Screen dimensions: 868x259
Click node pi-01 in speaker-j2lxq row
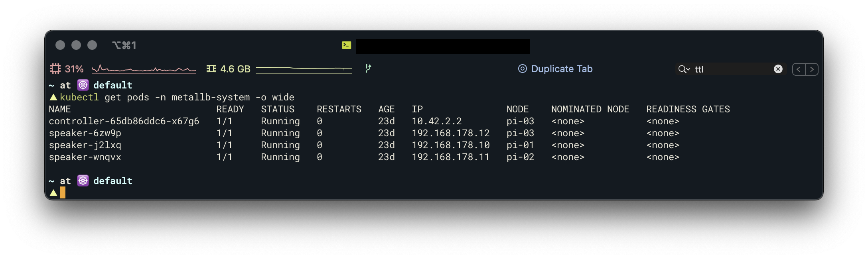[x=521, y=145]
